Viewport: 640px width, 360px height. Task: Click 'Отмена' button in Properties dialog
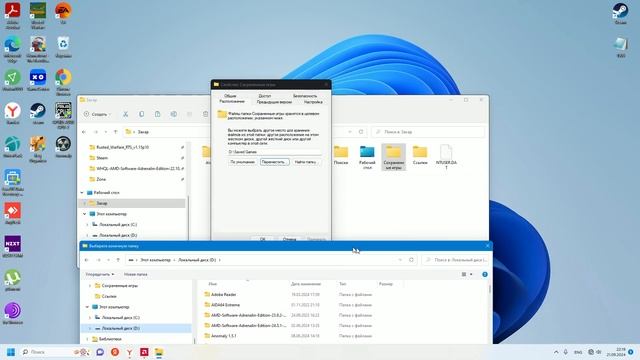pos(289,239)
